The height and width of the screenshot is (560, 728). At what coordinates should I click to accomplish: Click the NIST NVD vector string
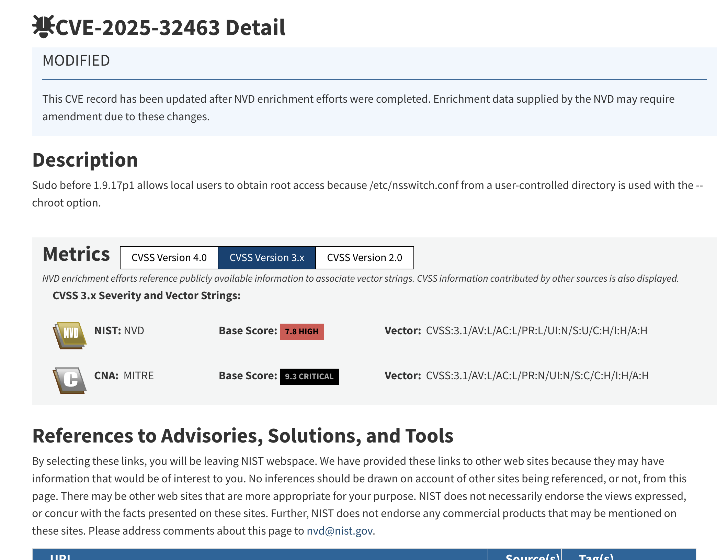point(536,331)
